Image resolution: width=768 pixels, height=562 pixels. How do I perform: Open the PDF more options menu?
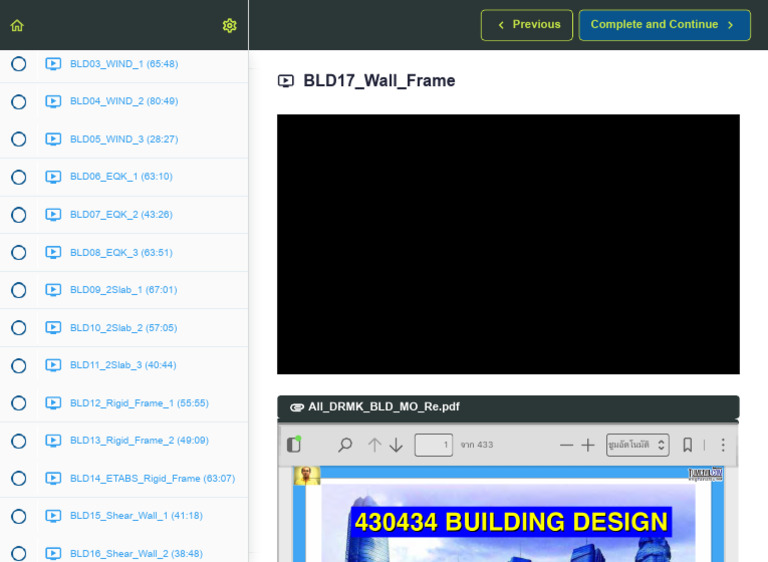[723, 445]
